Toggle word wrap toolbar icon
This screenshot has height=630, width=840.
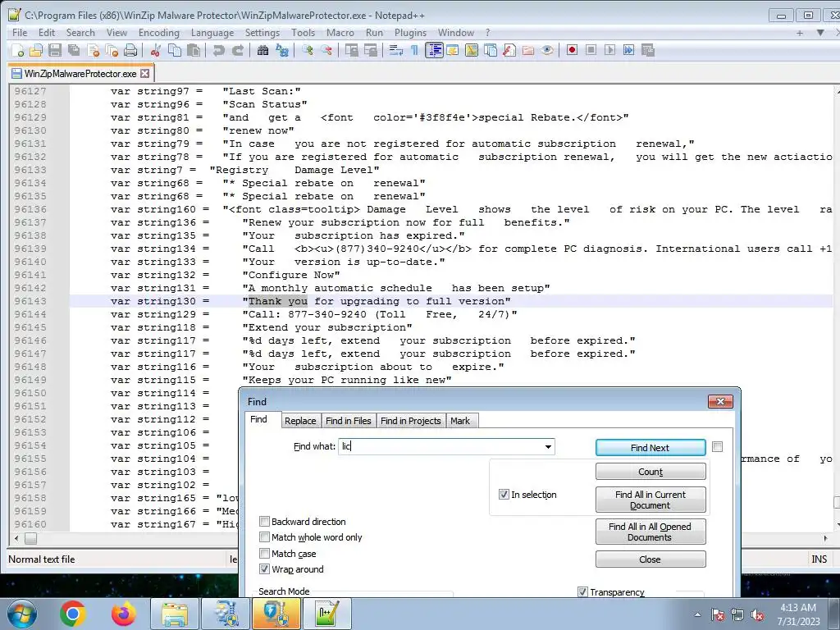(x=396, y=50)
